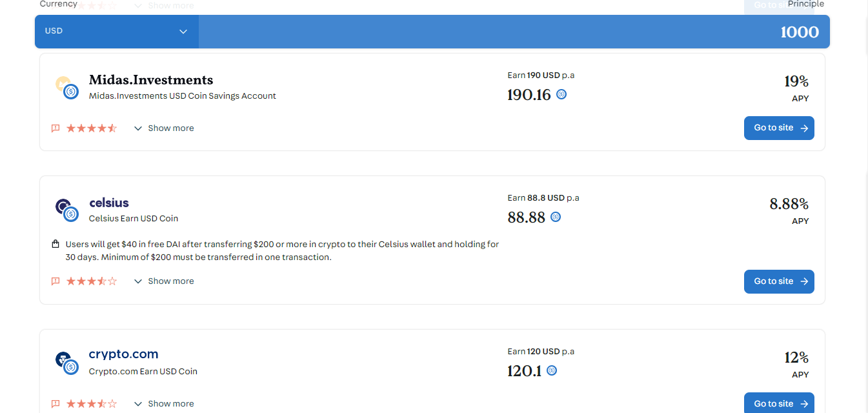Click the Celsius star rating

click(92, 281)
